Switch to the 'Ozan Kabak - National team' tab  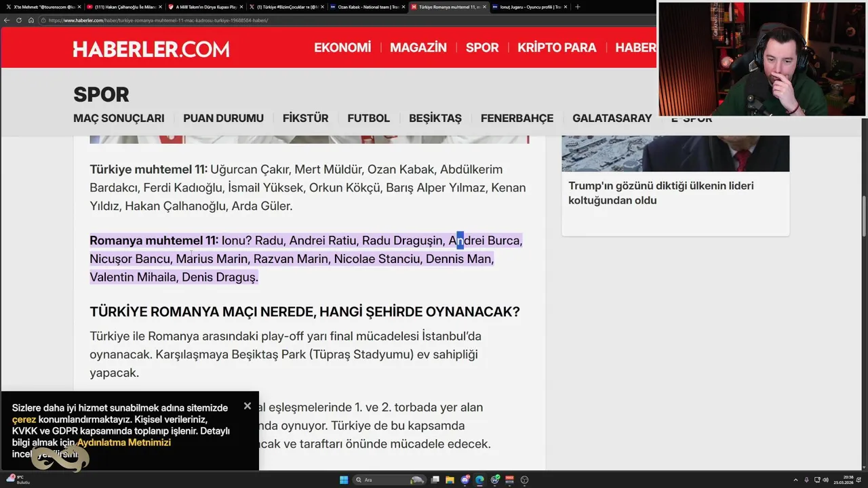(366, 7)
